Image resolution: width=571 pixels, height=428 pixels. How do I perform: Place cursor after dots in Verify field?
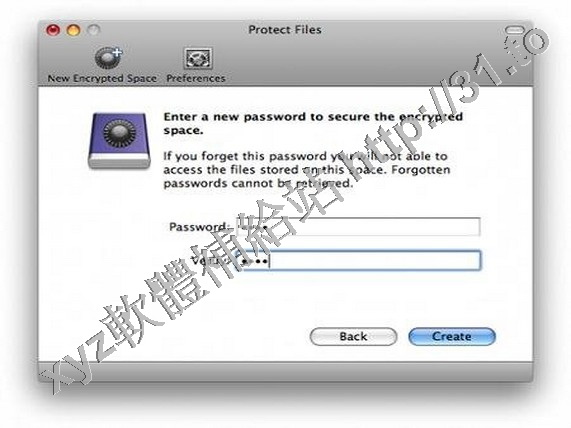tap(271, 261)
